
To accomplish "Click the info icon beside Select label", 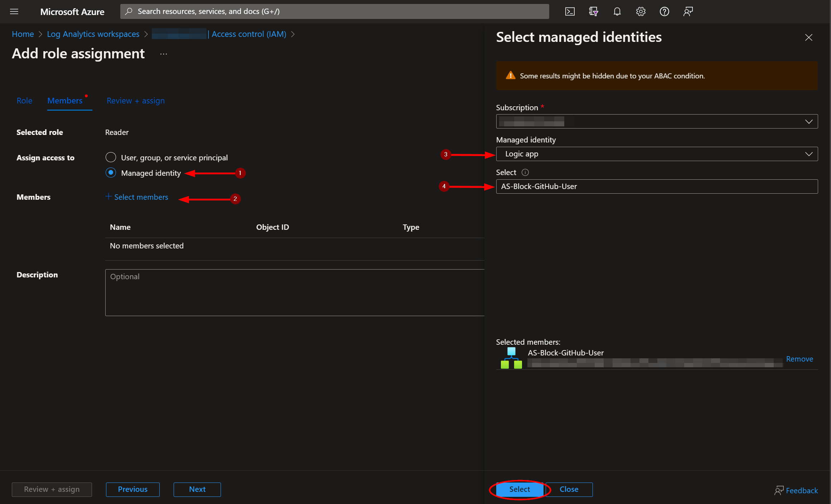I will [x=525, y=173].
